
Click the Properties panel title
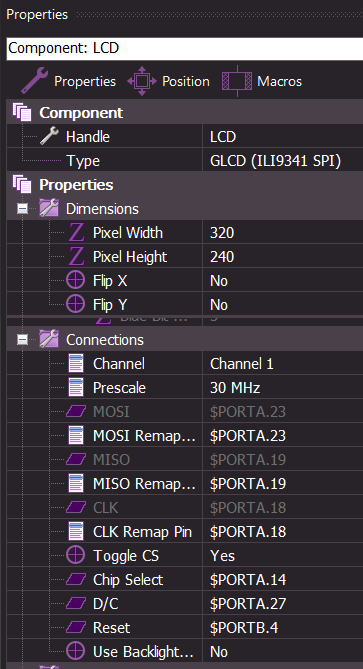coord(37,15)
